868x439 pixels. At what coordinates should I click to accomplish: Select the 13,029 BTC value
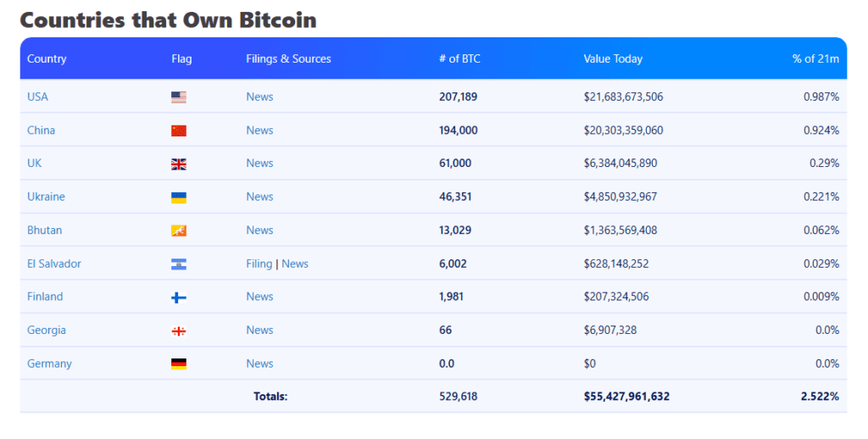click(455, 231)
